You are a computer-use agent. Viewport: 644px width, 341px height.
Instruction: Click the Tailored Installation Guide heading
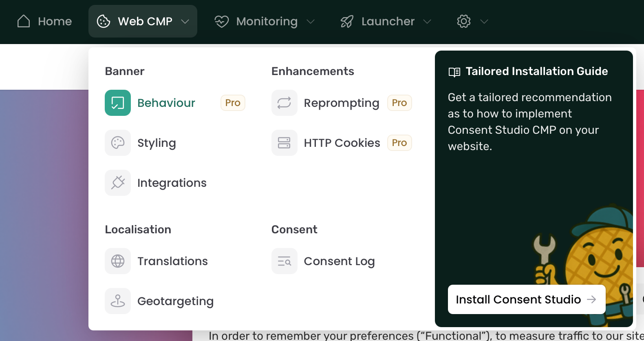537,71
